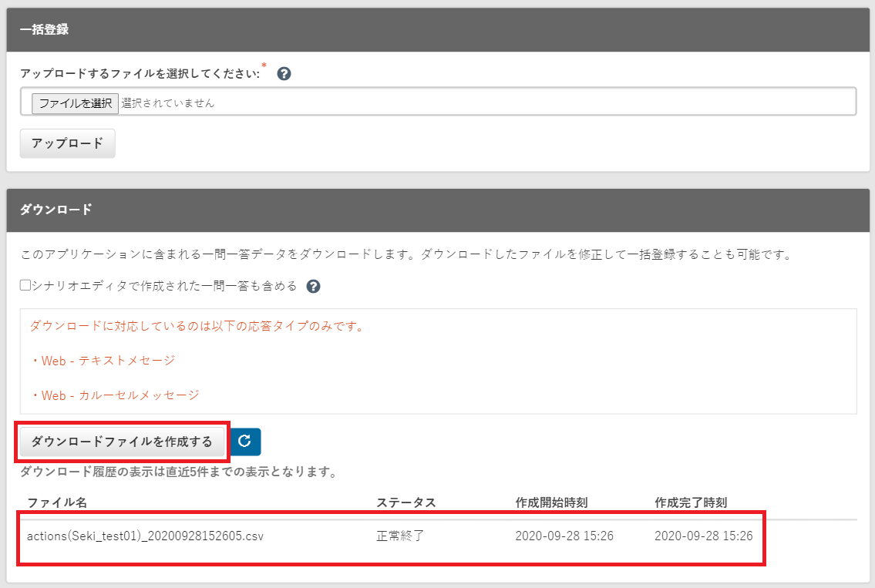Click the ファイルを選択 button
The image size is (875, 588).
tap(76, 102)
